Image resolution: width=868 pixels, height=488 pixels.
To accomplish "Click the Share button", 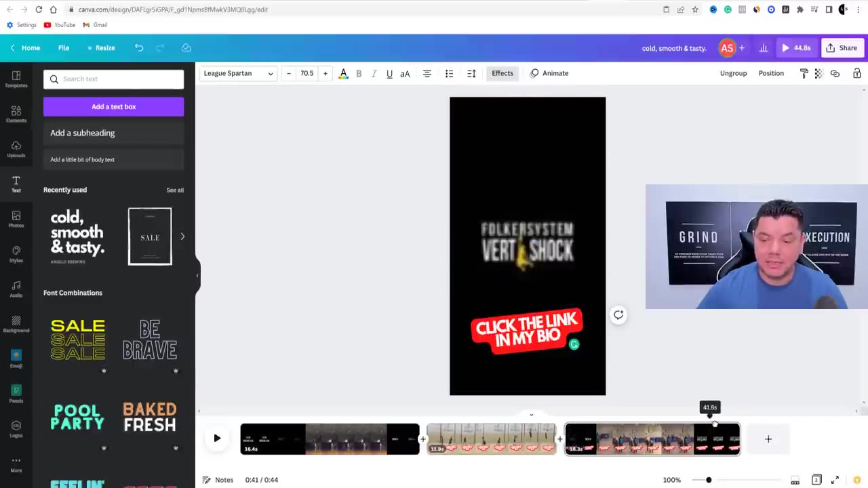I will [842, 48].
